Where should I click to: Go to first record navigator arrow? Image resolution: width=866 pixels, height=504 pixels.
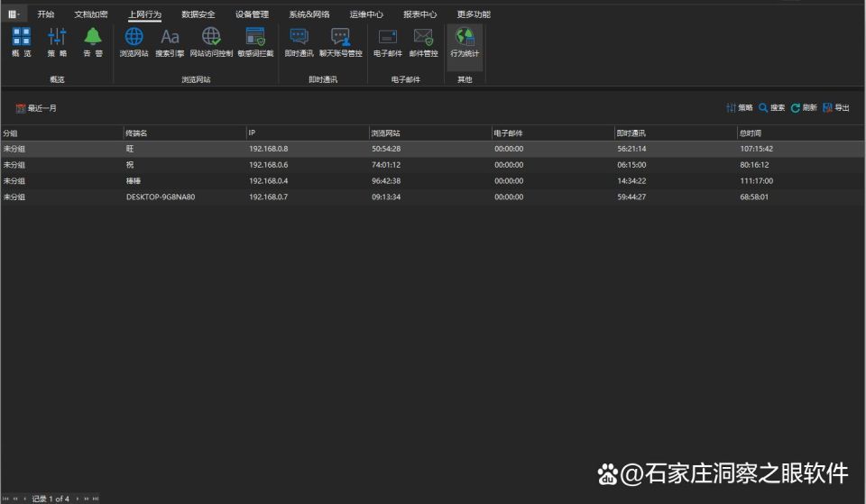[6, 499]
